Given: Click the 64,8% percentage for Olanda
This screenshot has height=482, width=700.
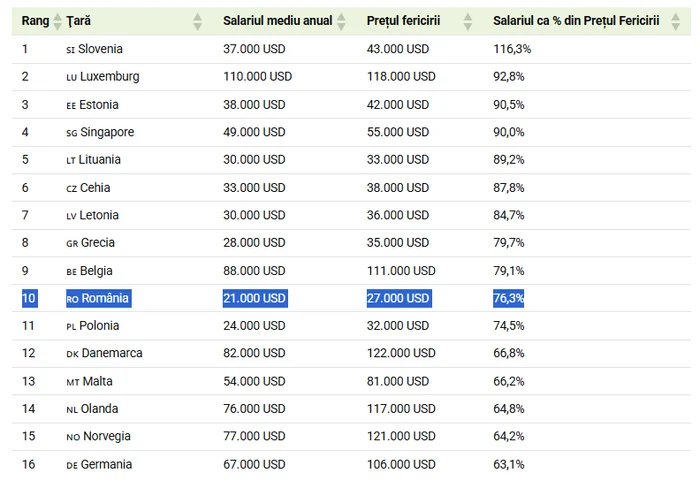Looking at the screenshot, I should 508,408.
